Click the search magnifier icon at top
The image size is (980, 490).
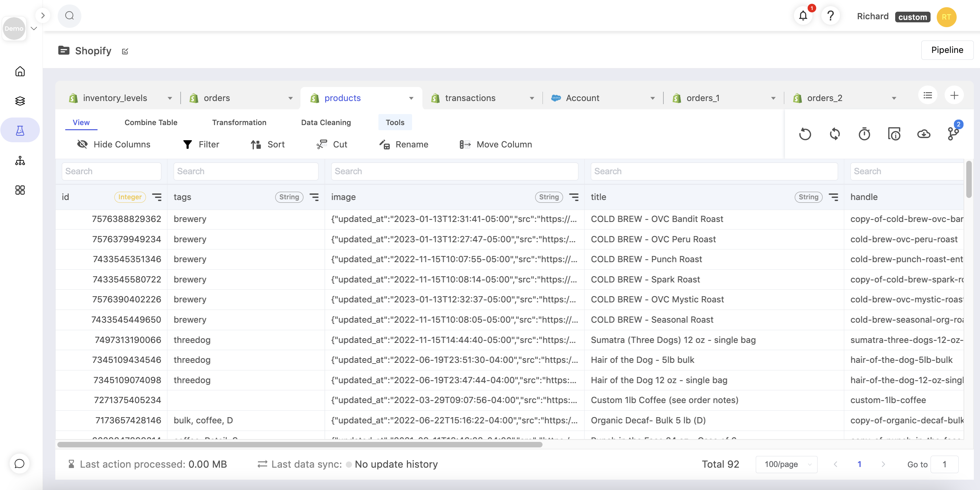(69, 16)
